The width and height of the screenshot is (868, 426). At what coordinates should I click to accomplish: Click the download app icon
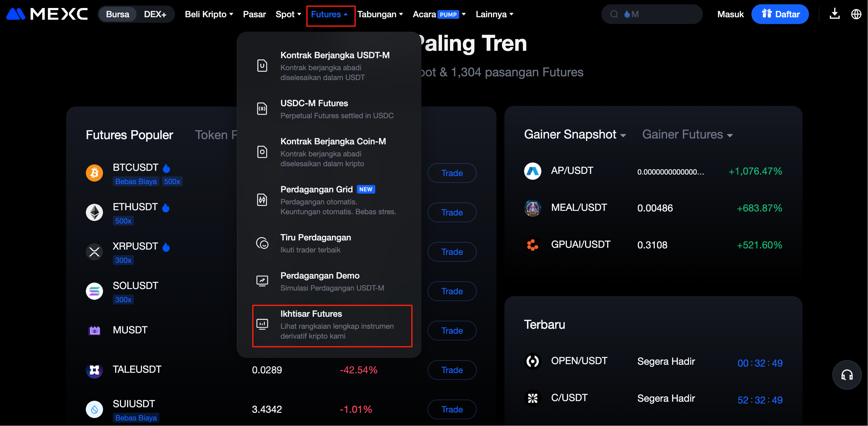[834, 14]
